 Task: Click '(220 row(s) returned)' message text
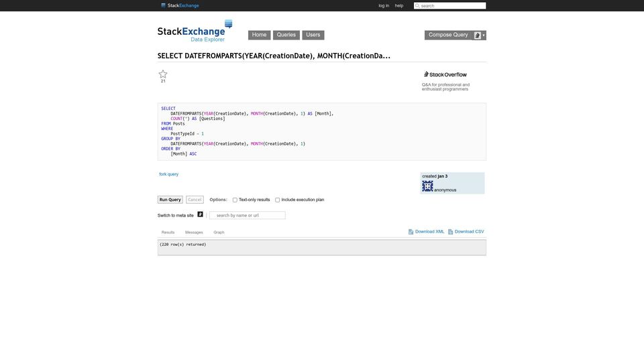click(182, 244)
